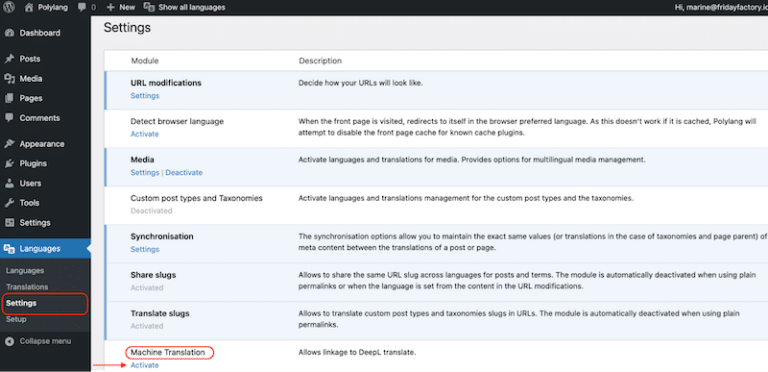Open Posts menu item
This screenshot has height=372, width=768.
[x=30, y=59]
